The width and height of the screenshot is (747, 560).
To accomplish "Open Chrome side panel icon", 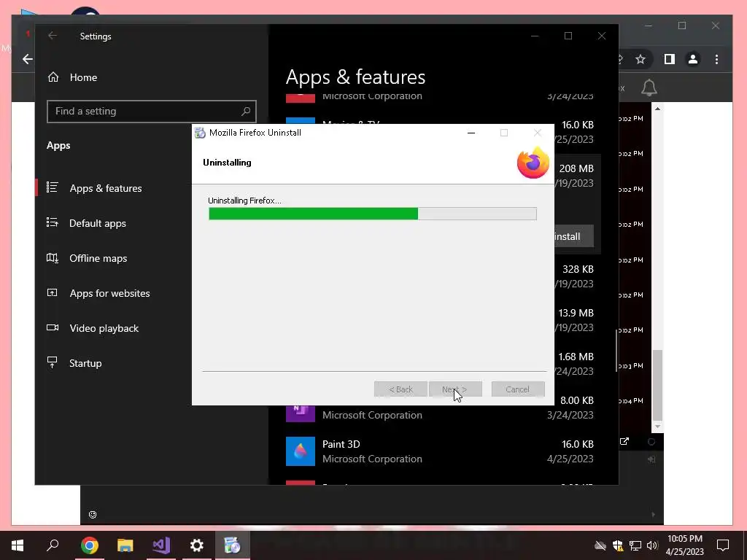I will (670, 59).
